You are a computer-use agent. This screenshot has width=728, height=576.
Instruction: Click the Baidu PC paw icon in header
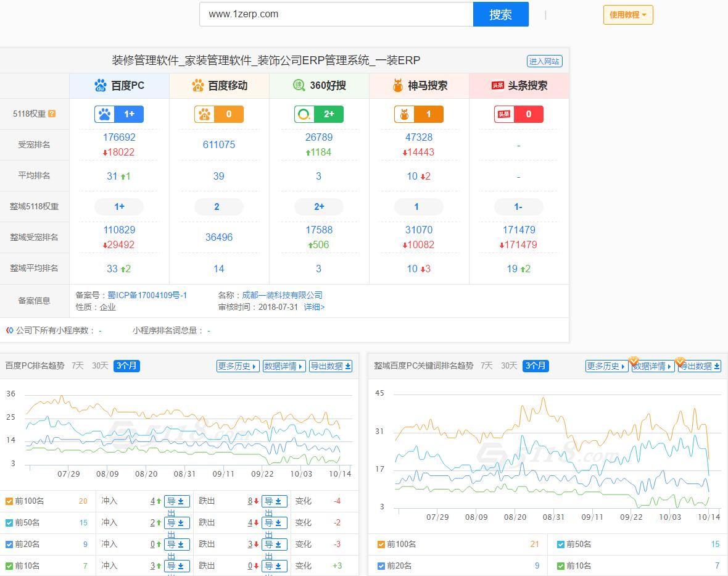(101, 85)
